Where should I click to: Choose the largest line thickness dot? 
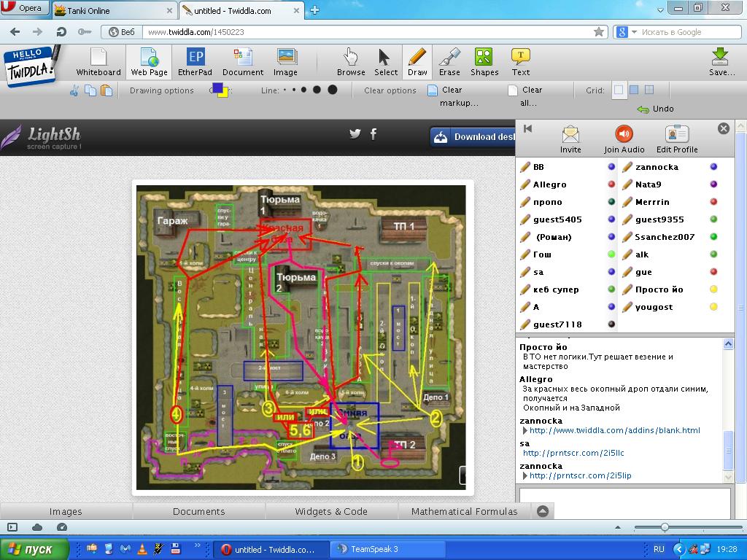[333, 90]
